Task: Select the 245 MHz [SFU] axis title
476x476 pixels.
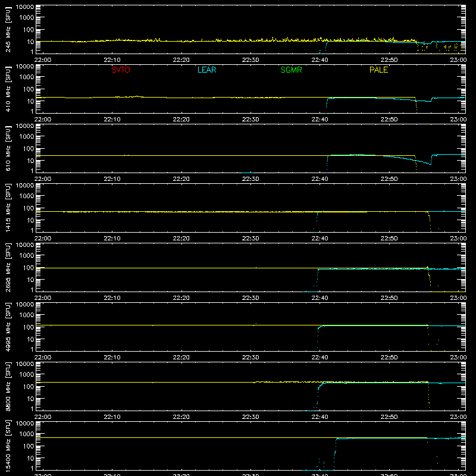Action: click(x=8, y=29)
